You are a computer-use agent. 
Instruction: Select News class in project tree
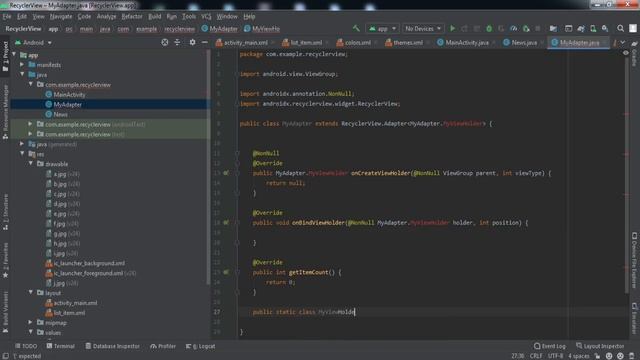60,114
